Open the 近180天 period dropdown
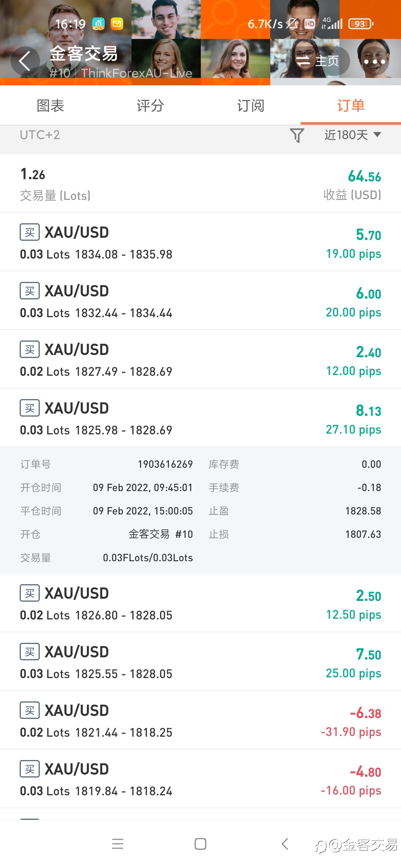Screen dimensions: 401x868 (x=353, y=135)
